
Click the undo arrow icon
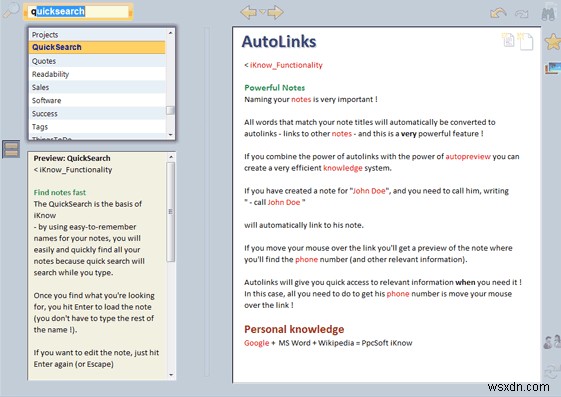click(x=498, y=13)
